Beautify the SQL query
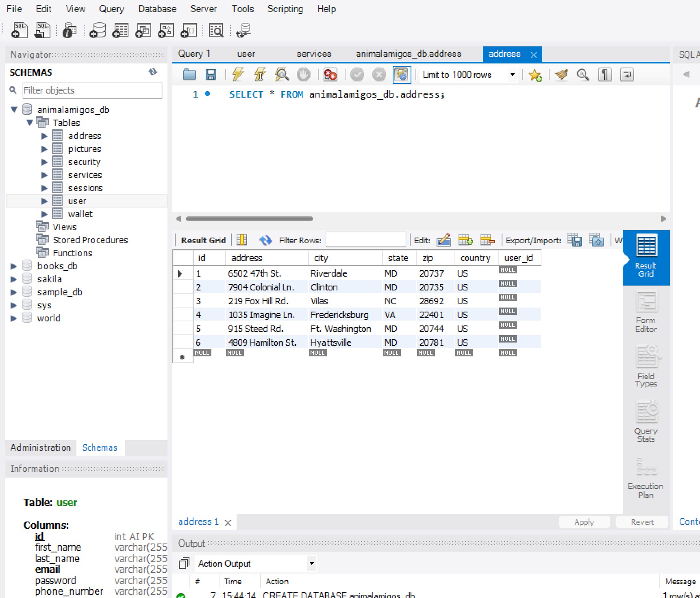Viewport: 700px width, 598px height. pos(561,74)
